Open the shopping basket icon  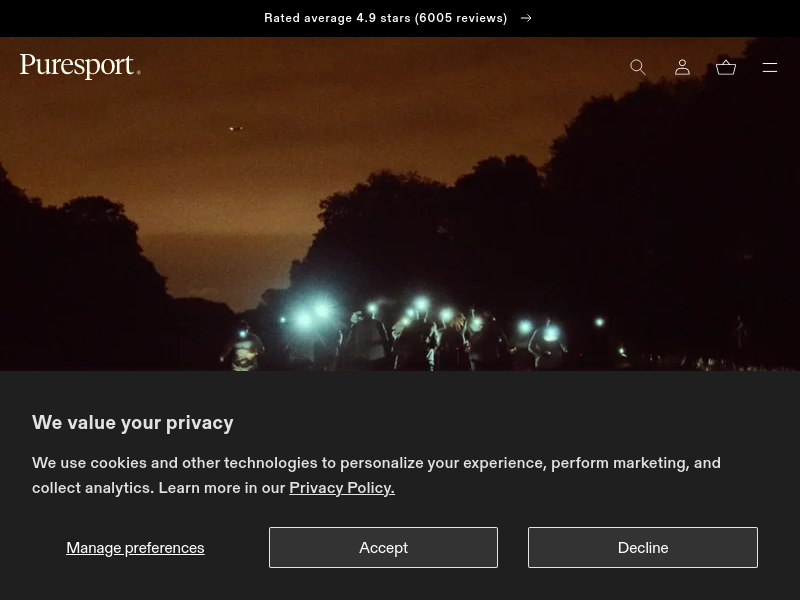coord(726,67)
